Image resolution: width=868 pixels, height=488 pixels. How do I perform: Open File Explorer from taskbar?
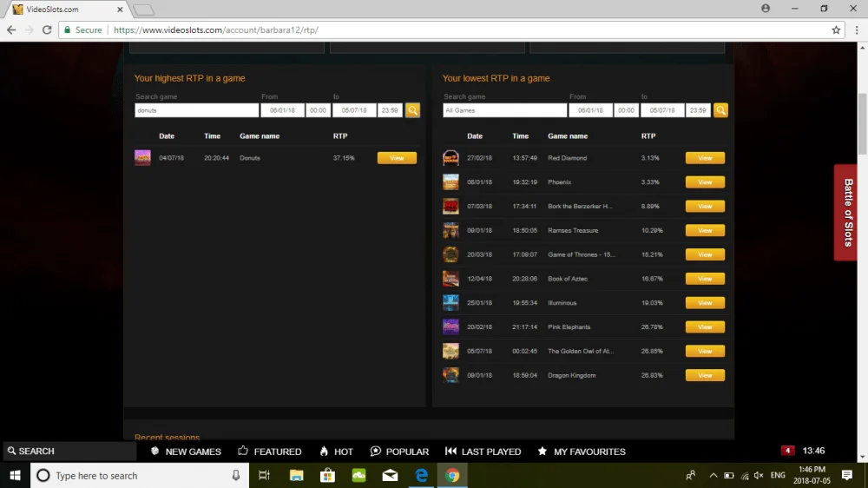point(296,475)
